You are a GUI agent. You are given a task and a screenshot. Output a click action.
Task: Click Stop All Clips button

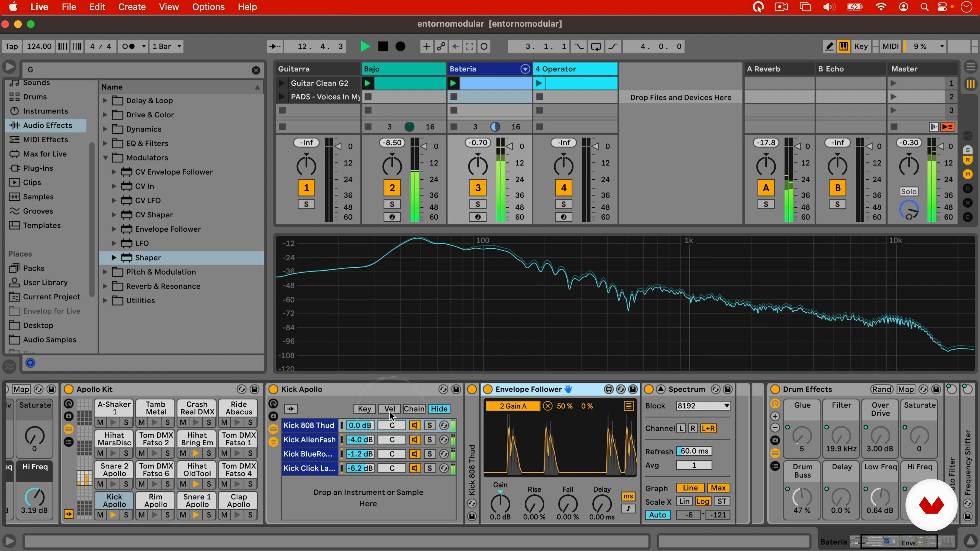coord(895,127)
